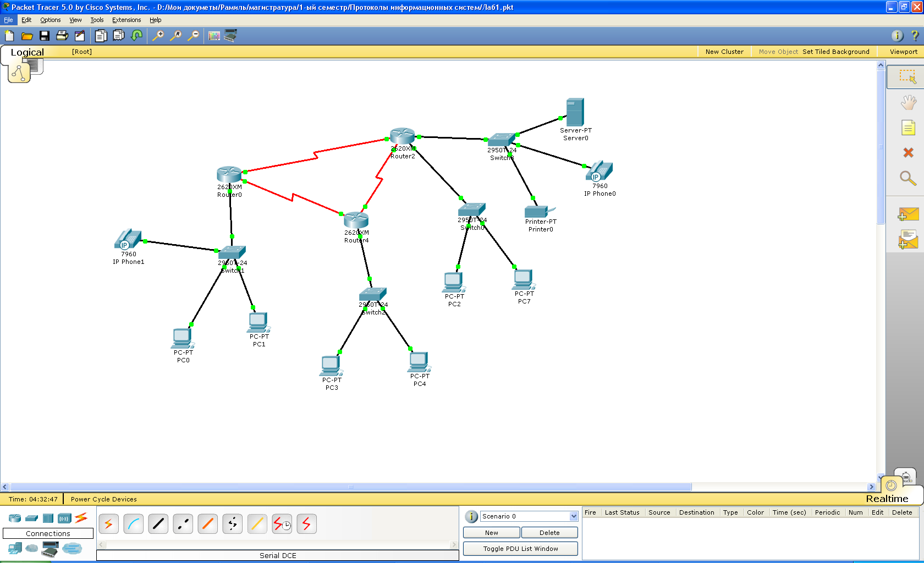Image resolution: width=924 pixels, height=563 pixels.
Task: Click the New file toolbar icon
Action: pos(9,36)
